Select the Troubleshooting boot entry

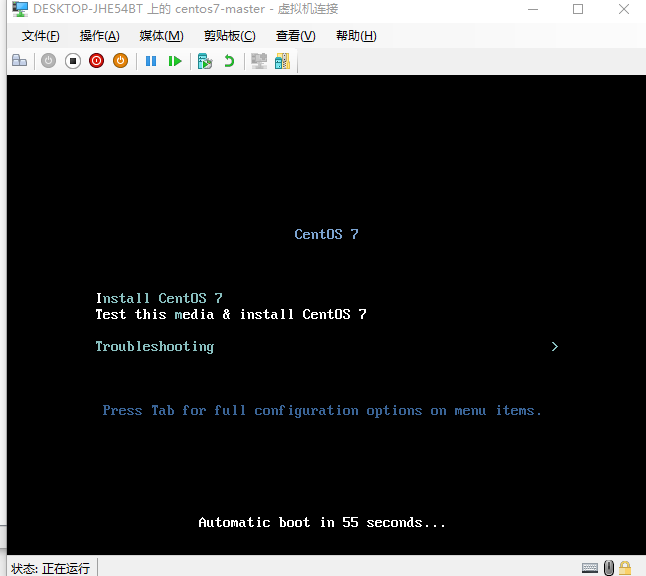154,347
